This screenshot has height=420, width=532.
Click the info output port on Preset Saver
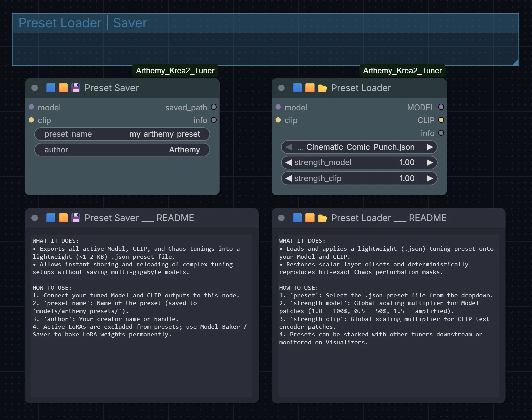pos(214,120)
